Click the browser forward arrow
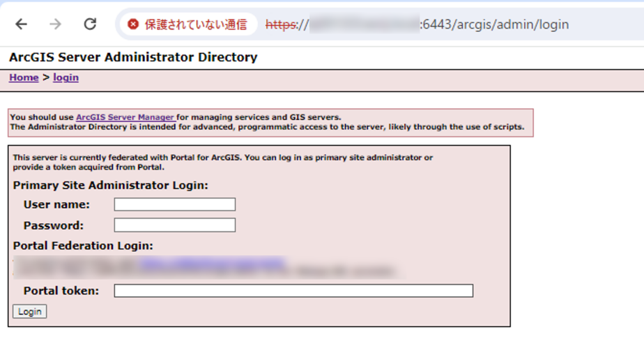Viewport: 644px width, 355px height. (56, 24)
